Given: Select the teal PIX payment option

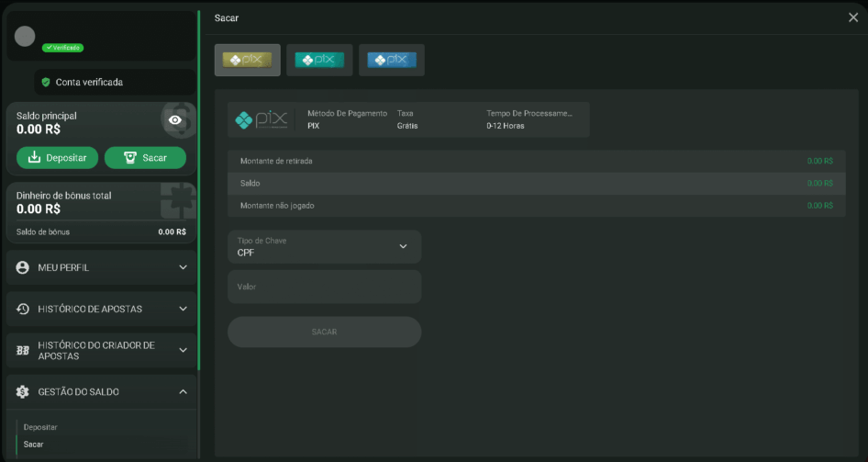Looking at the screenshot, I should pyautogui.click(x=319, y=60).
